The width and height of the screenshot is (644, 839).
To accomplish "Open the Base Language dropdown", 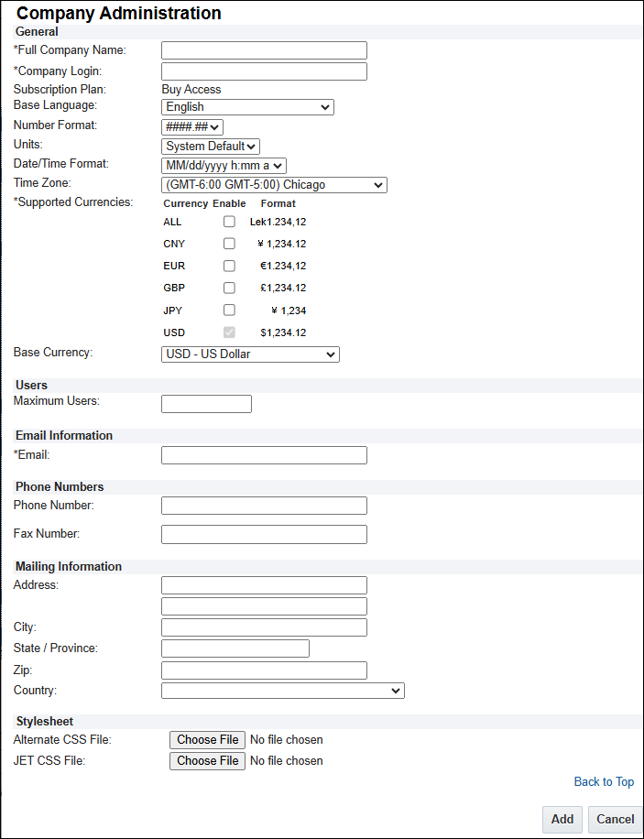I will pyautogui.click(x=247, y=107).
